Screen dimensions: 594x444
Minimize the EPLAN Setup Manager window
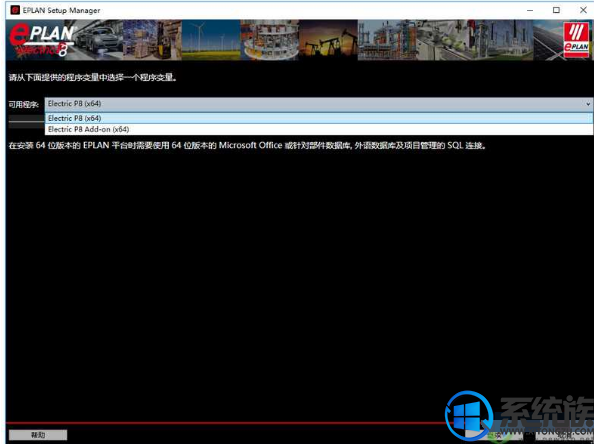[x=529, y=10]
